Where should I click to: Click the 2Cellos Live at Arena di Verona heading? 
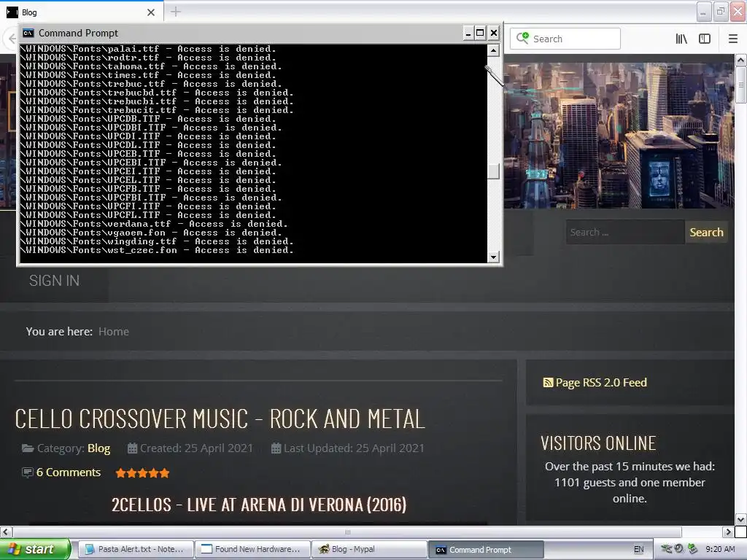(x=259, y=505)
